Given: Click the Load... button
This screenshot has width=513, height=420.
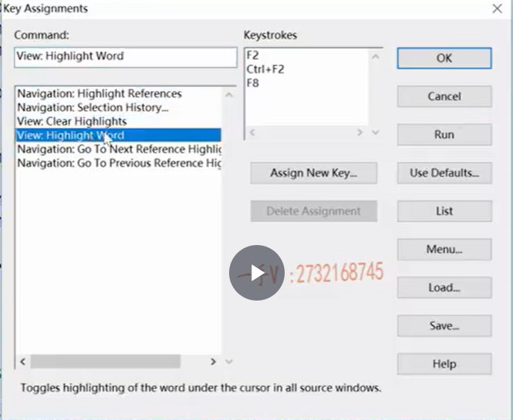Looking at the screenshot, I should 444,287.
